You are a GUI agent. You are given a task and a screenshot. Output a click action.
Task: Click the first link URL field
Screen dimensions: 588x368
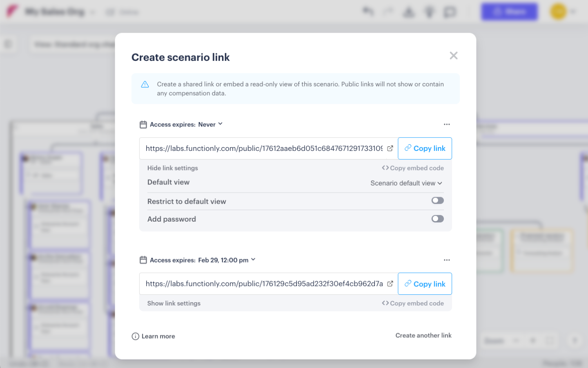click(x=265, y=148)
